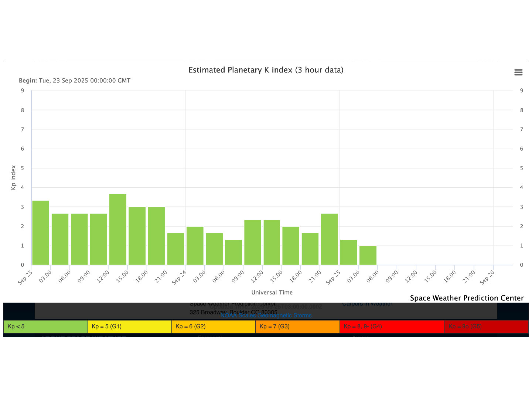Click the Careers in Weather link
The width and height of the screenshot is (532, 399).
click(x=367, y=304)
